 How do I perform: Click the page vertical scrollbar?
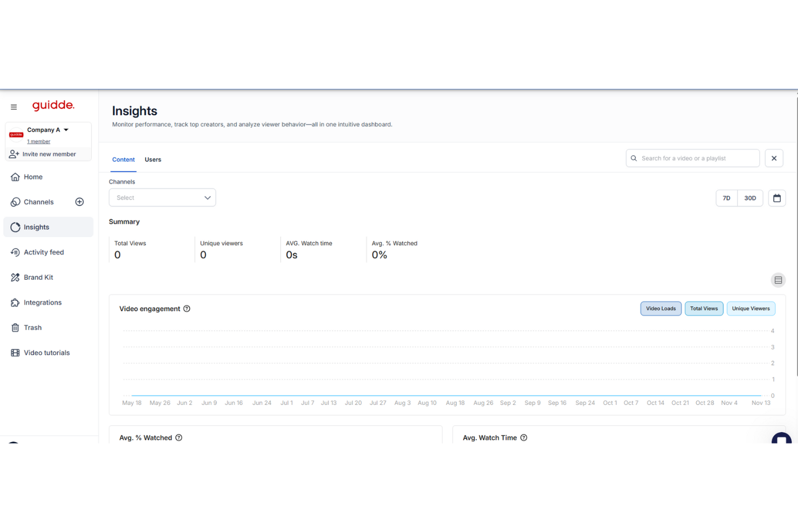[796, 237]
